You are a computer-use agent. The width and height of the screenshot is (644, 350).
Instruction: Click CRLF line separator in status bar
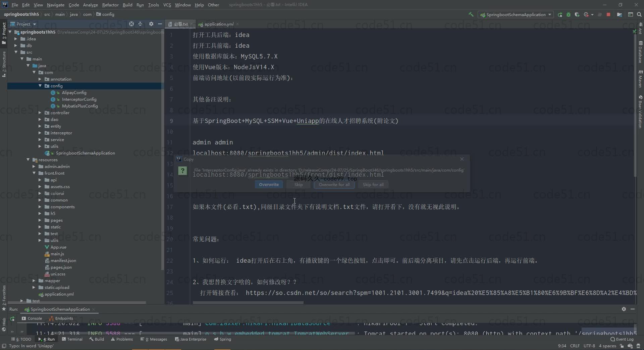tap(575, 346)
